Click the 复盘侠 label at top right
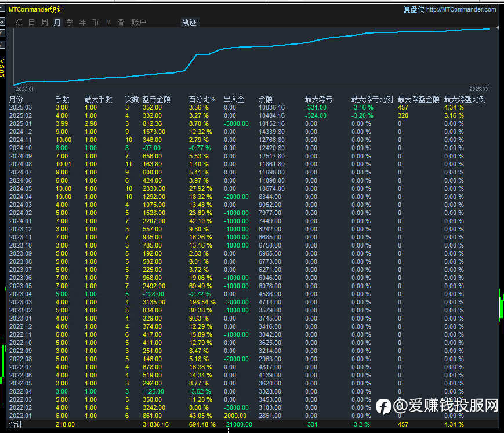 [x=414, y=9]
